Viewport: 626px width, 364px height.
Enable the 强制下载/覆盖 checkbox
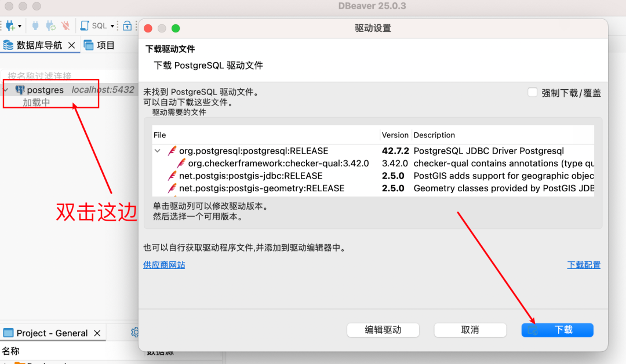(x=532, y=93)
